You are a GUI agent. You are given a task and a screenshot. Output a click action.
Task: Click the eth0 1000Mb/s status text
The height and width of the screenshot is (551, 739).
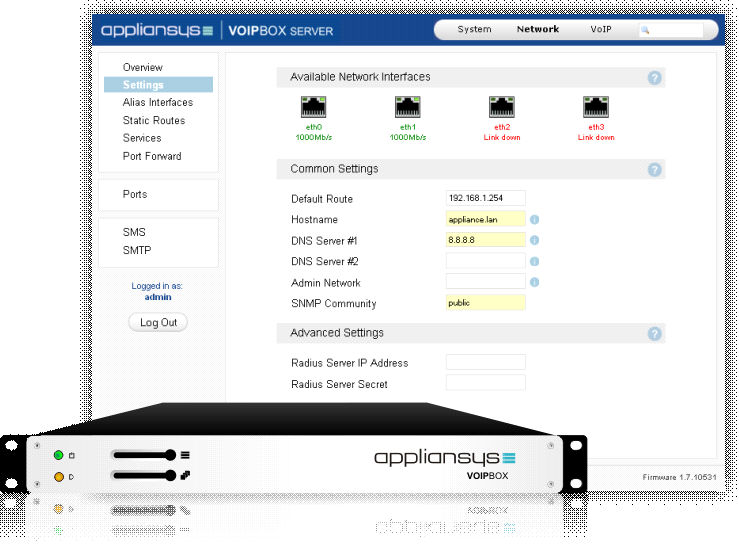coord(313,137)
